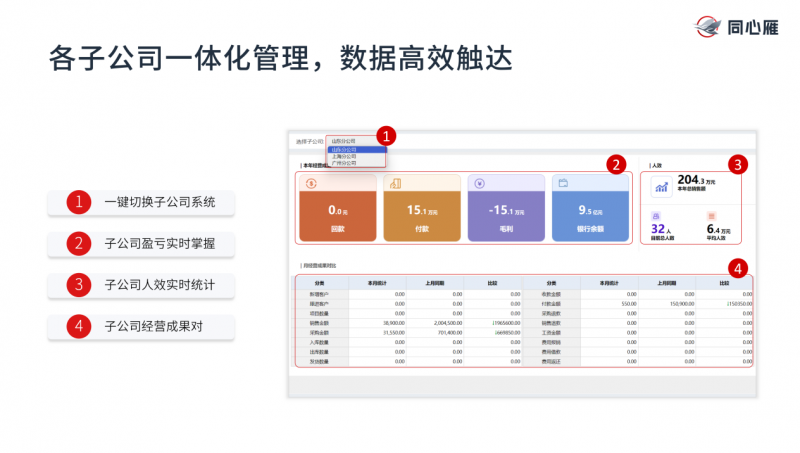Click the 发货数量 row label

[319, 362]
